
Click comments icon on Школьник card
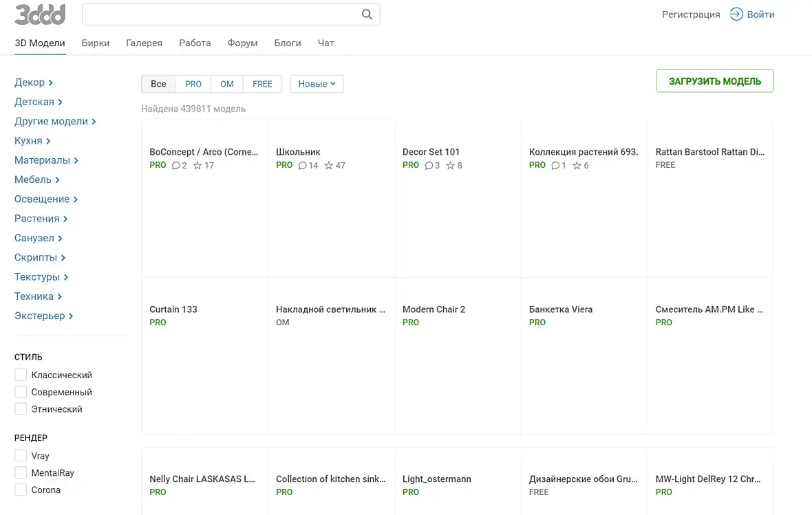pyautogui.click(x=302, y=166)
